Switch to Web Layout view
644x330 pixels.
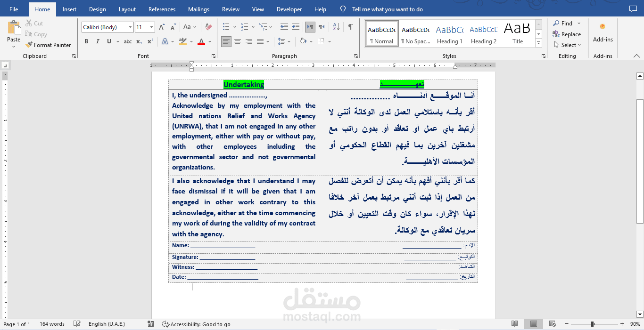[x=552, y=324]
